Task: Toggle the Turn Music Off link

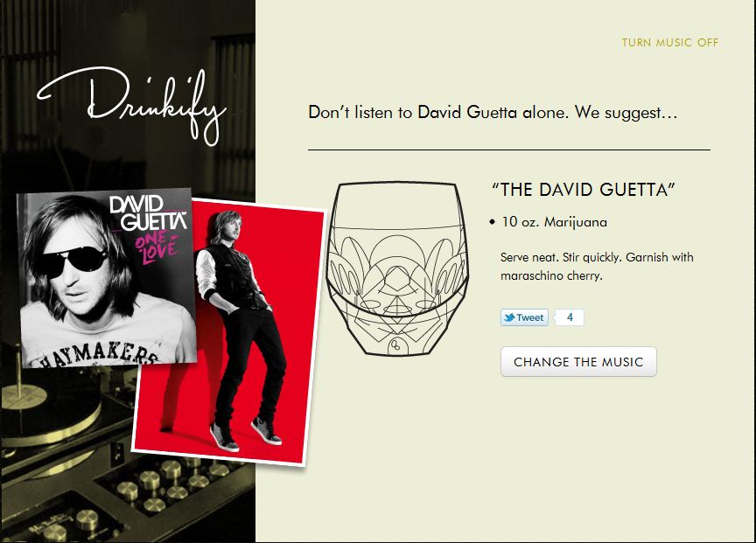Action: coord(670,42)
